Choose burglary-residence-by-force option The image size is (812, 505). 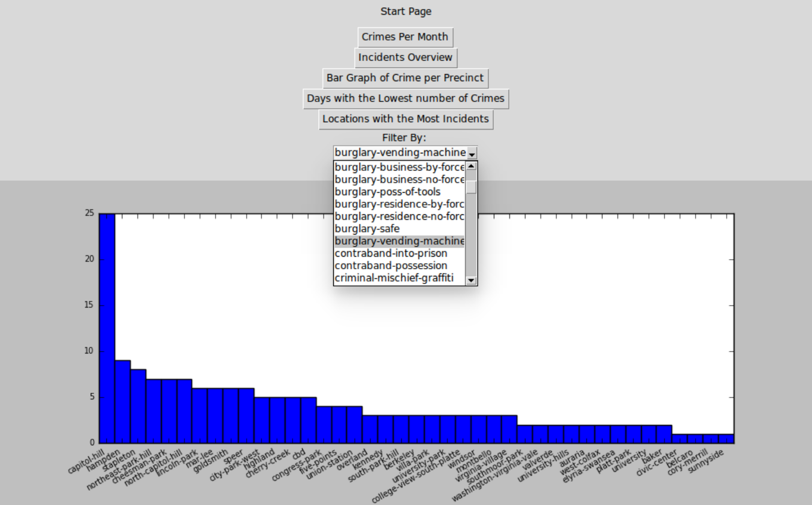click(399, 204)
